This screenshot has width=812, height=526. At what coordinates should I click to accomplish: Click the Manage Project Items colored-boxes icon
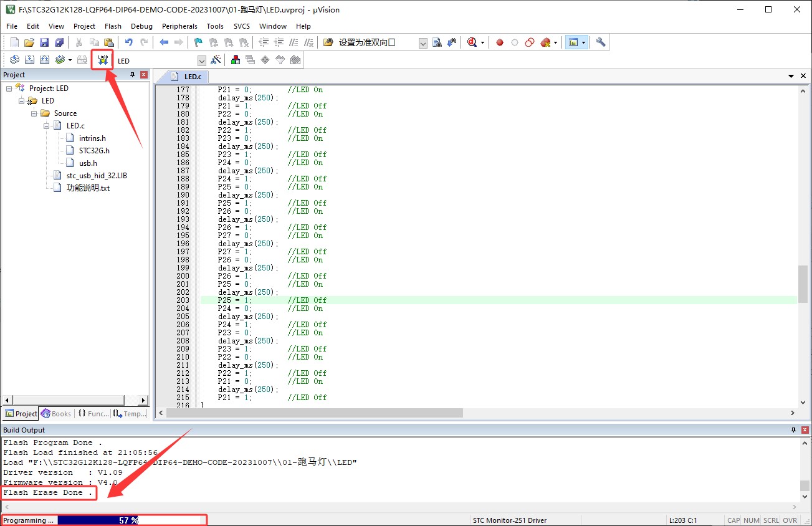236,60
